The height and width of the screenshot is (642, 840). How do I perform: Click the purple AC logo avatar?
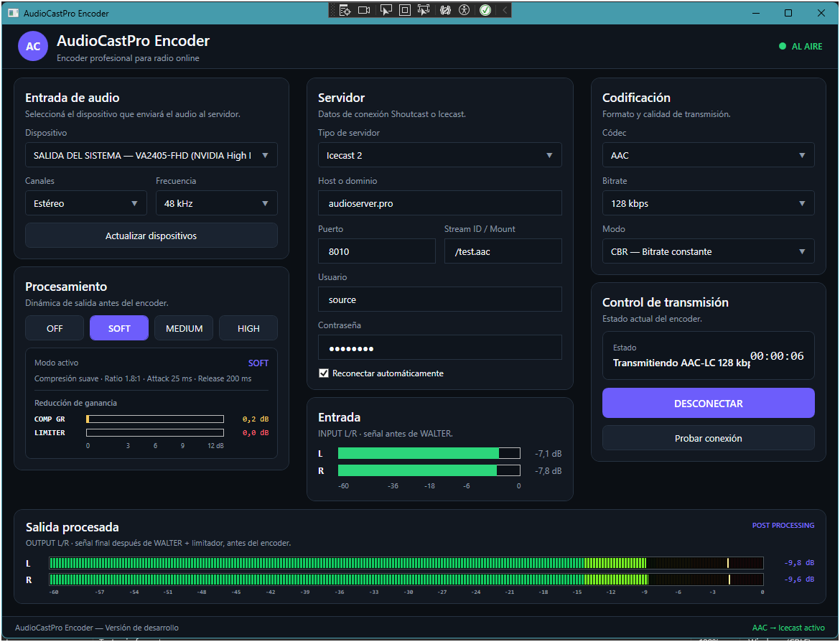(33, 46)
